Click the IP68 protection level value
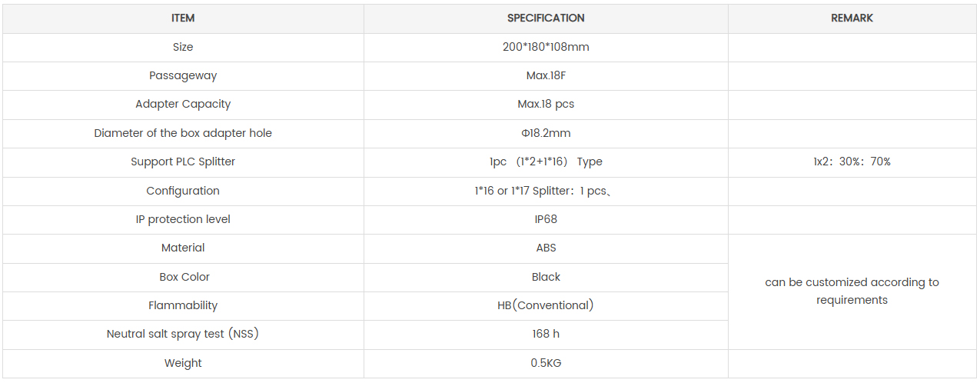This screenshot has height=383, width=980. point(546,219)
